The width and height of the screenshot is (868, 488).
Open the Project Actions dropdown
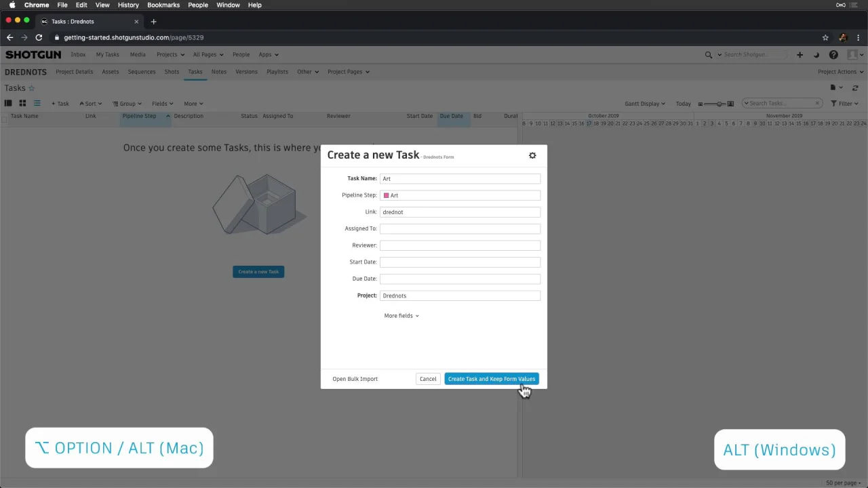[841, 72]
